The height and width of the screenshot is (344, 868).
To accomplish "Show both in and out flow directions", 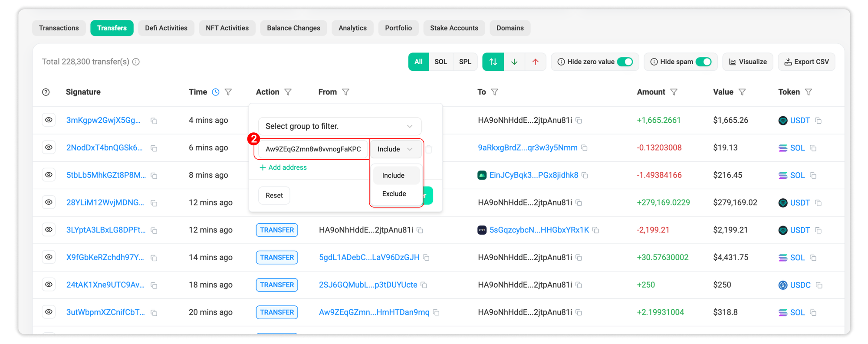I will tap(493, 62).
